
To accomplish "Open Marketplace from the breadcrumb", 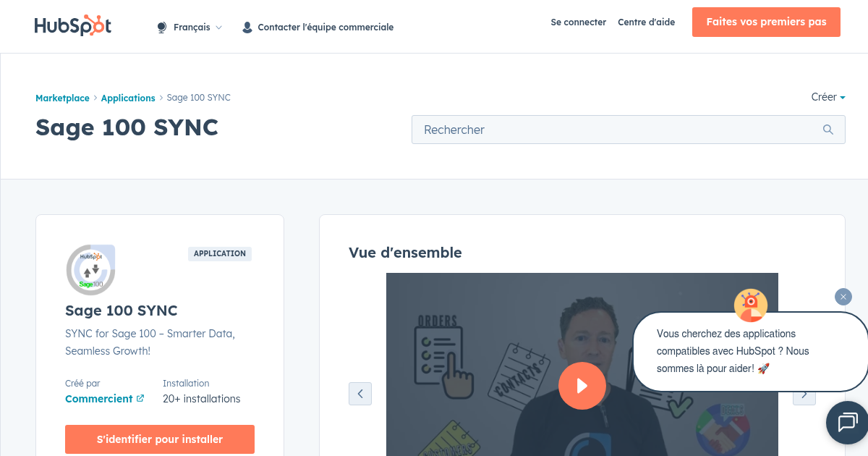I will (62, 98).
